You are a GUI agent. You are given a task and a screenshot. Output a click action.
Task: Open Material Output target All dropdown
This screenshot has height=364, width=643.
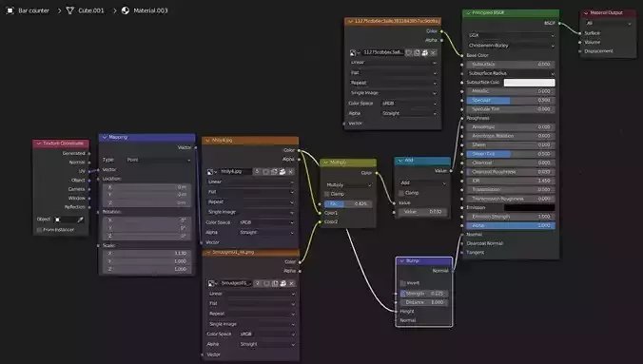click(608, 24)
